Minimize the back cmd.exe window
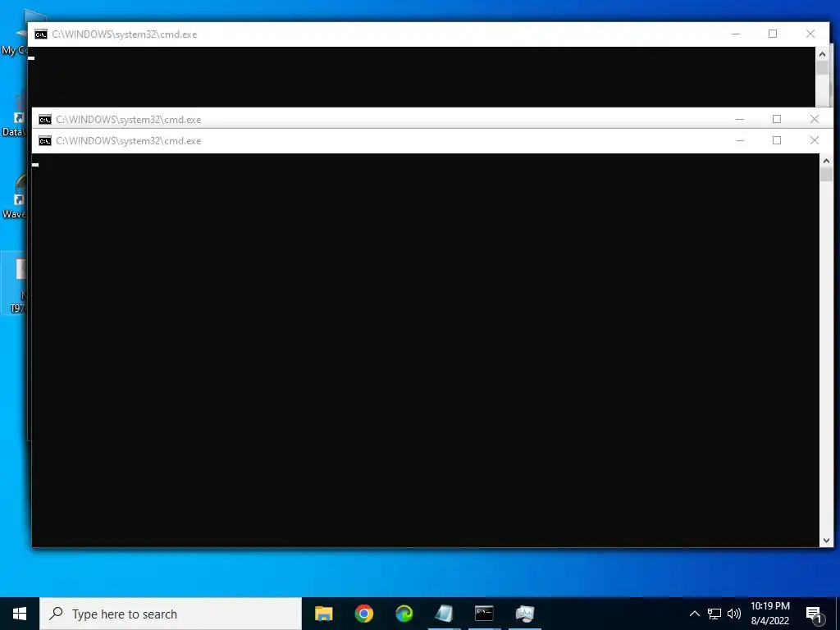 point(736,34)
